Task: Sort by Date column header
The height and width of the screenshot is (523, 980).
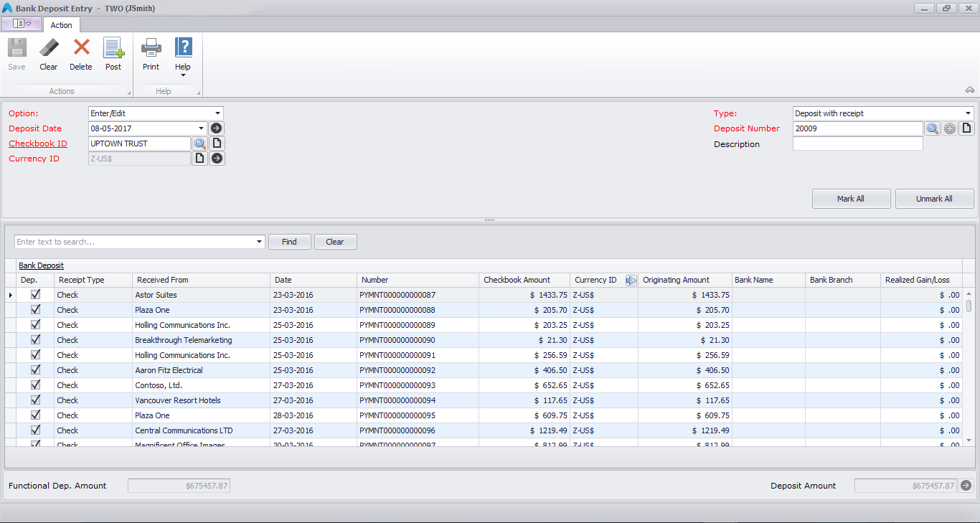Action: [x=314, y=280]
